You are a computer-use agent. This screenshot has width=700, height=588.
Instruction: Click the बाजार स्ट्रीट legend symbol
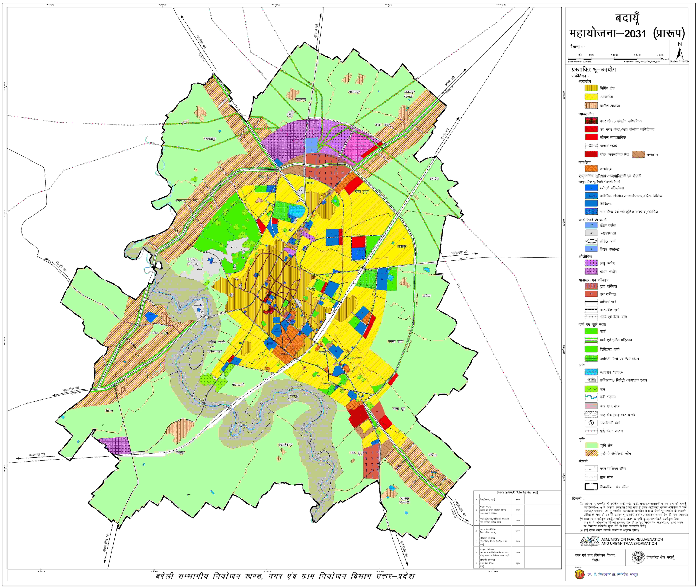pos(591,146)
